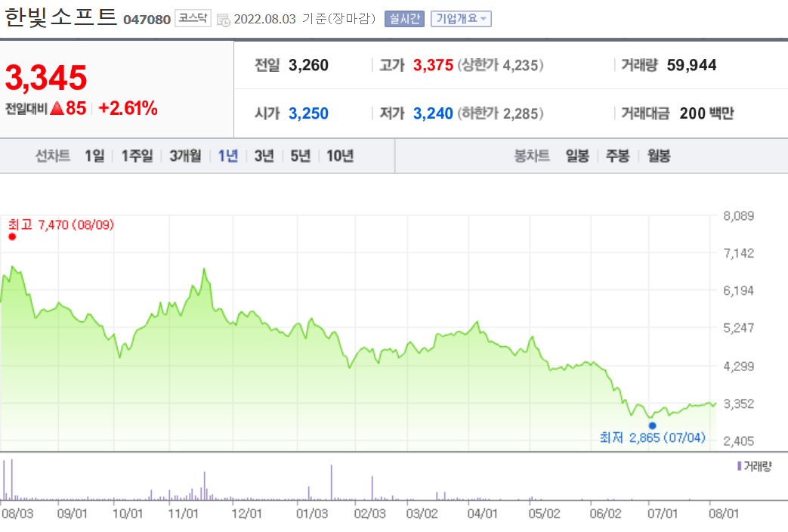
Task: Click the 고가 value 3,375
Action: 433,65
